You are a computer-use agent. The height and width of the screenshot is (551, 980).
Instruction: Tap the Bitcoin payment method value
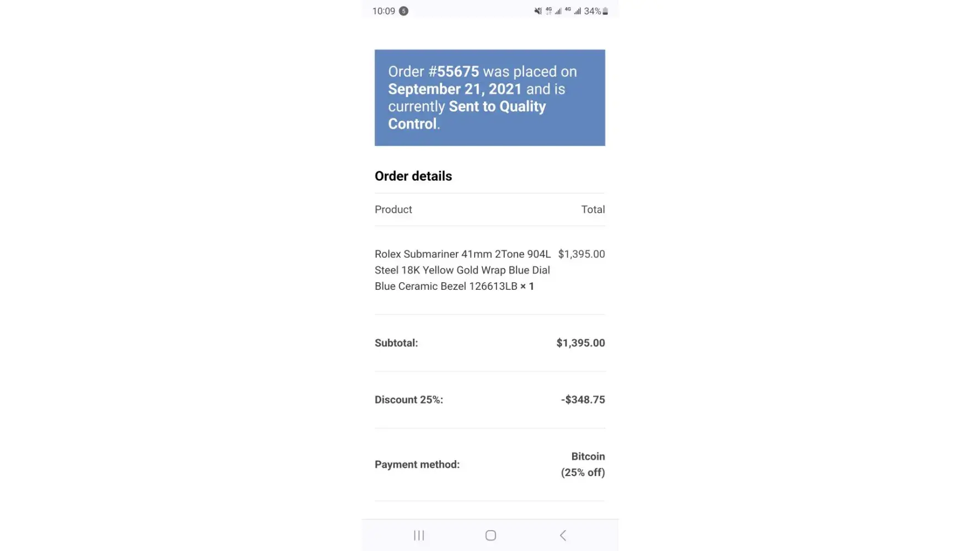(588, 457)
